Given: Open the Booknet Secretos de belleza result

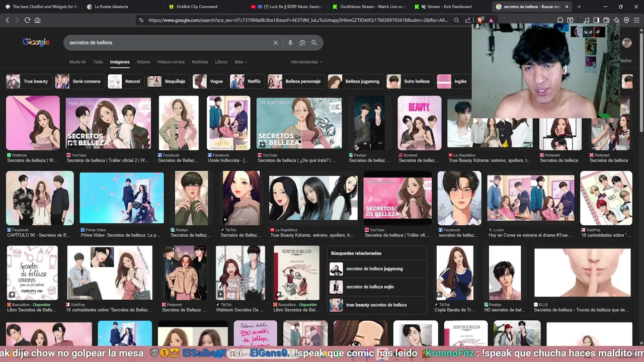Looking at the screenshot, I should [419, 123].
